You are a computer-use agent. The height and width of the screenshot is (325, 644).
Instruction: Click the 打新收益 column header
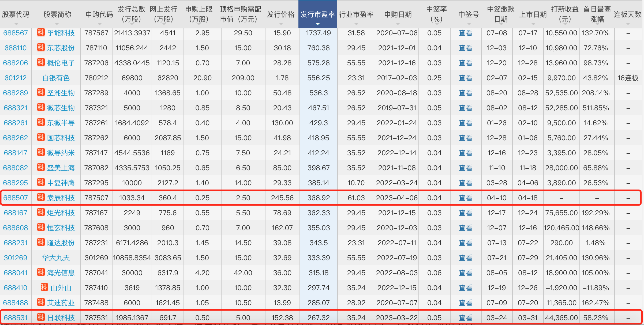[x=565, y=14]
